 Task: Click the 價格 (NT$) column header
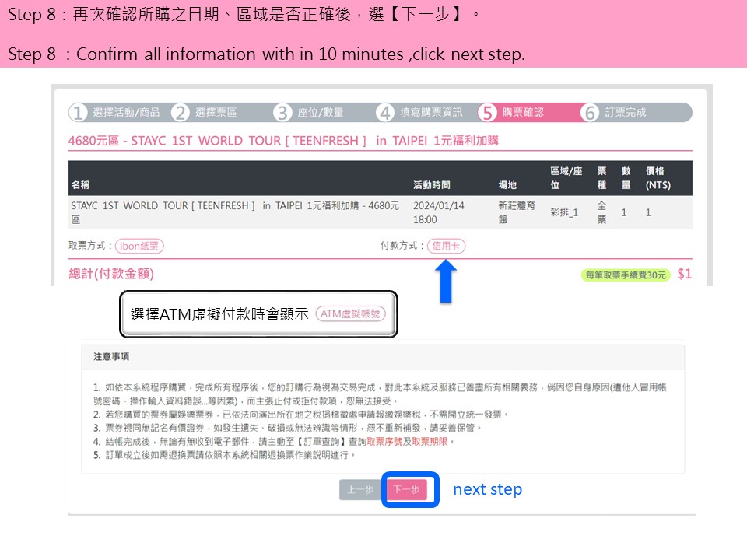coord(658,178)
